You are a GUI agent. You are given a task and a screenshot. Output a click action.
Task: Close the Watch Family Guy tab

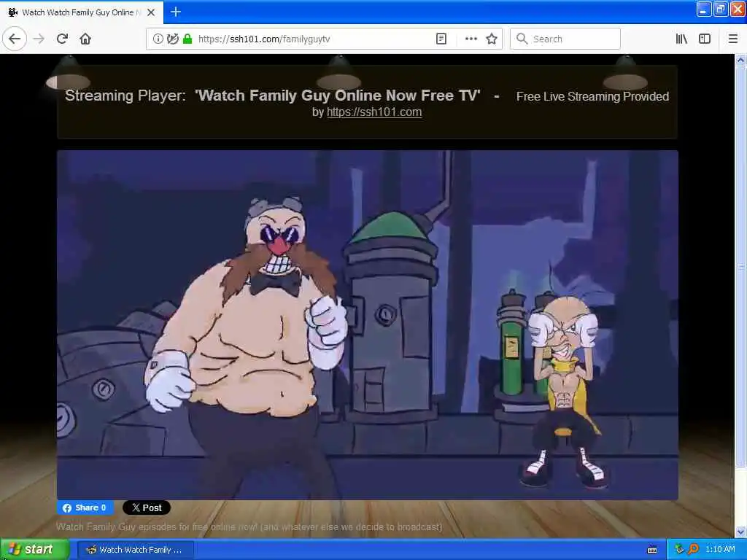151,12
